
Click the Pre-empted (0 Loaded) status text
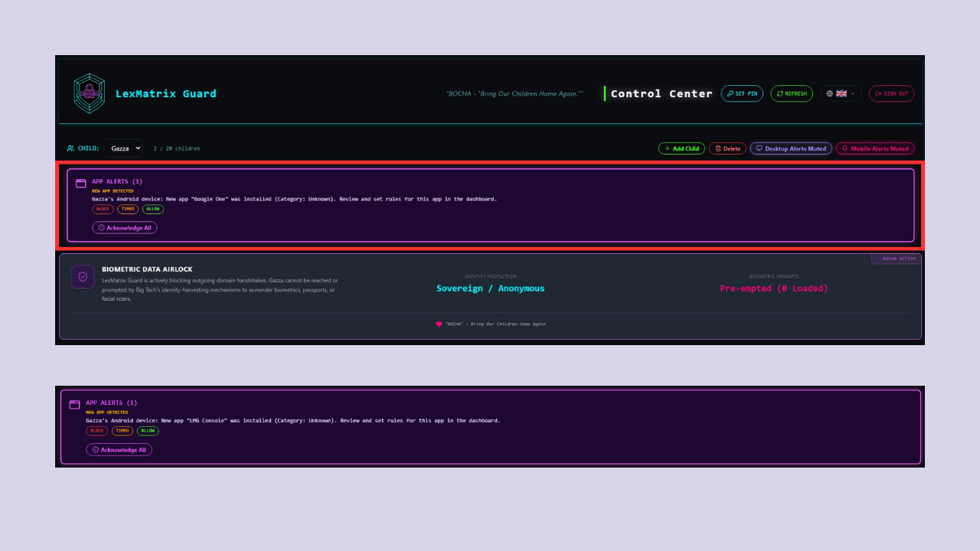click(774, 289)
